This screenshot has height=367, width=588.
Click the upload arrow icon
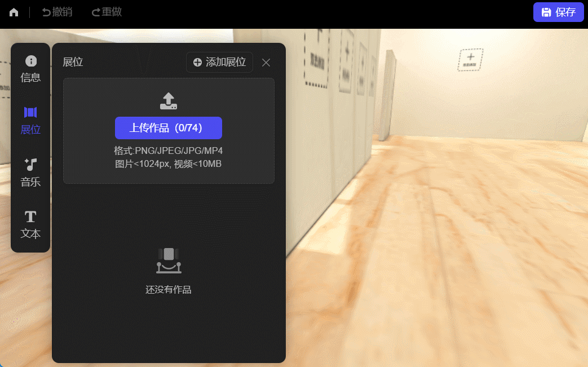(x=168, y=101)
